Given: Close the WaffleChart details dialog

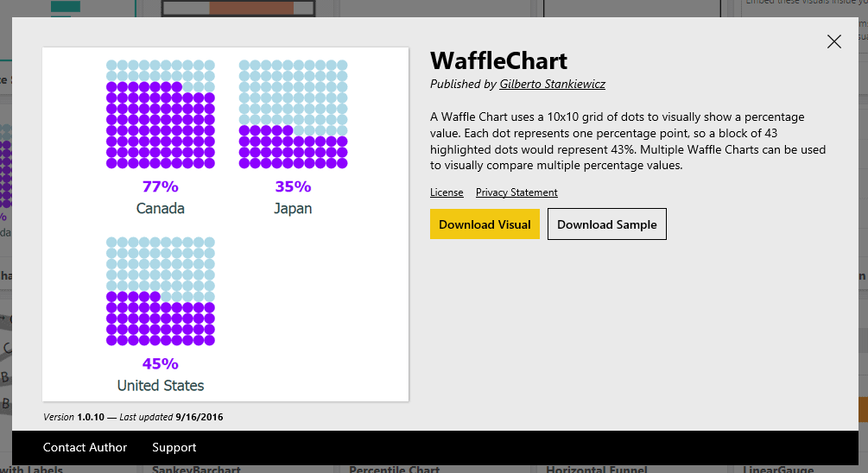Looking at the screenshot, I should coord(833,41).
